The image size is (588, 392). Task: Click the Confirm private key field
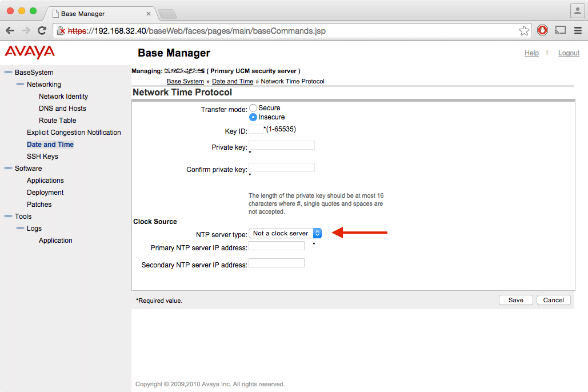tap(282, 167)
